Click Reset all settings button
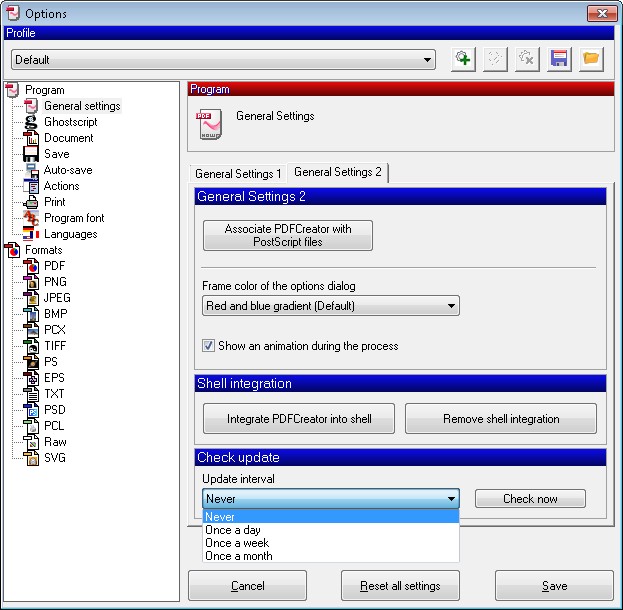Screen dimensions: 623x610 [400, 586]
